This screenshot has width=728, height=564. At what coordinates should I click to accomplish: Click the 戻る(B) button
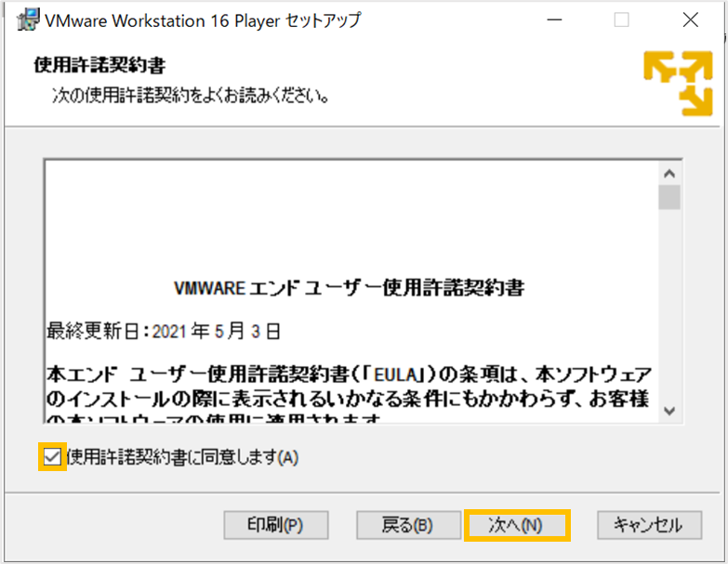pos(408,525)
